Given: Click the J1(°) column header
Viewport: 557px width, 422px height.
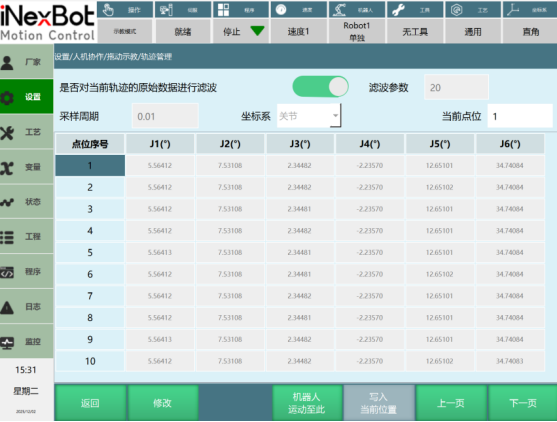Looking at the screenshot, I should click(x=160, y=144).
